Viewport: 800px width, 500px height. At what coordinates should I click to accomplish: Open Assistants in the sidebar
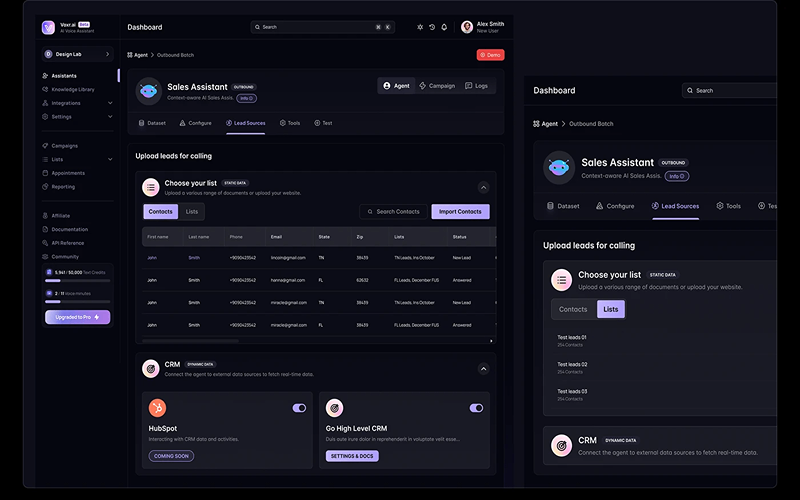[64, 76]
